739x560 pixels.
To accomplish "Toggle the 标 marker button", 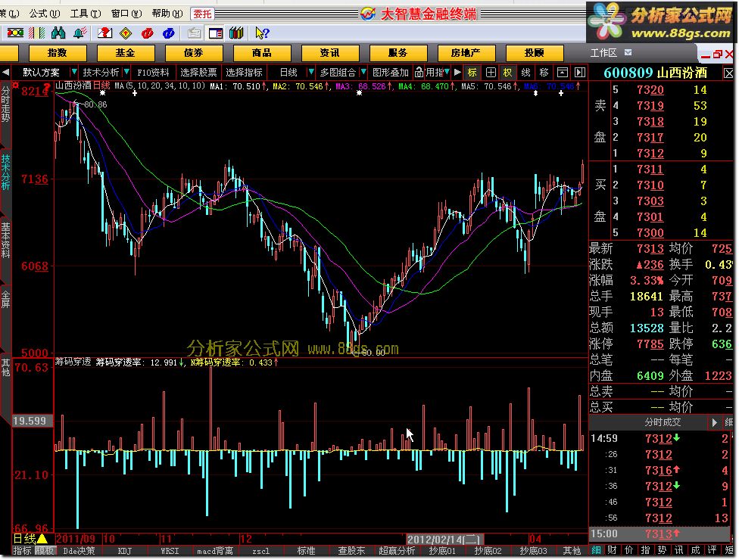I will (472, 73).
